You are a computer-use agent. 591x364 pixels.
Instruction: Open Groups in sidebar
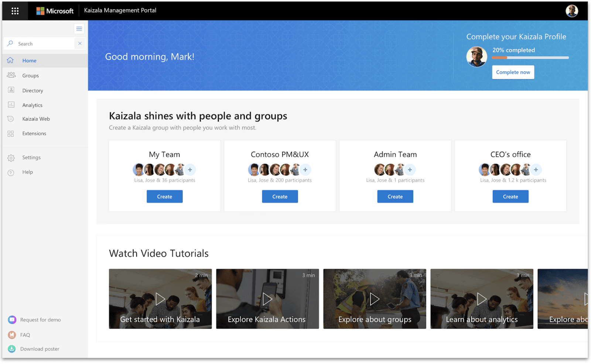pyautogui.click(x=45, y=75)
